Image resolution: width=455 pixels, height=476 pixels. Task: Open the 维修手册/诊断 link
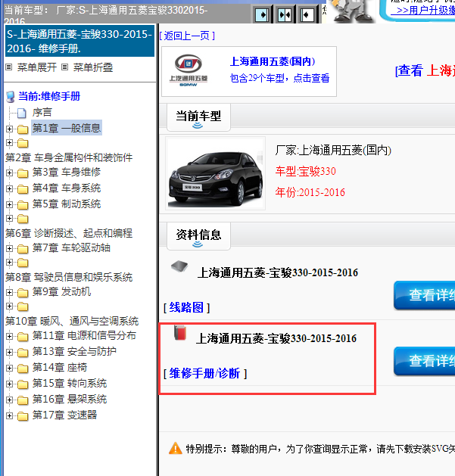tap(204, 373)
